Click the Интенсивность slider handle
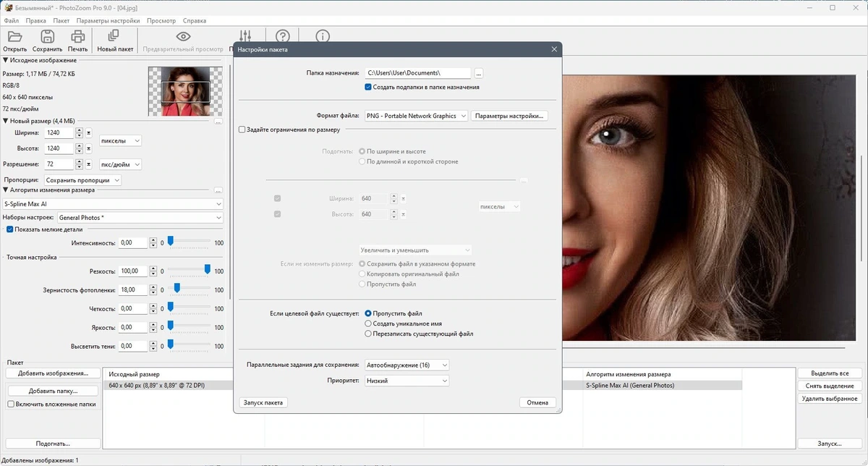 [171, 242]
